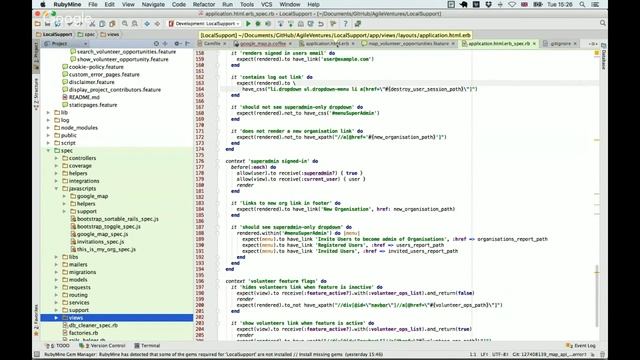Viewport: 640px width, 360px height.
Task: Click the Find magnifier icon
Action: 125,24
